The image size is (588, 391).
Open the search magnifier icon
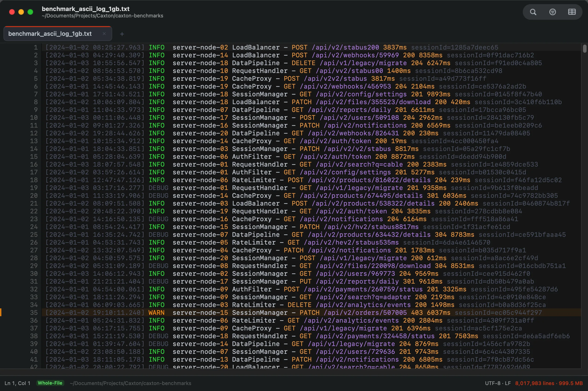[533, 12]
